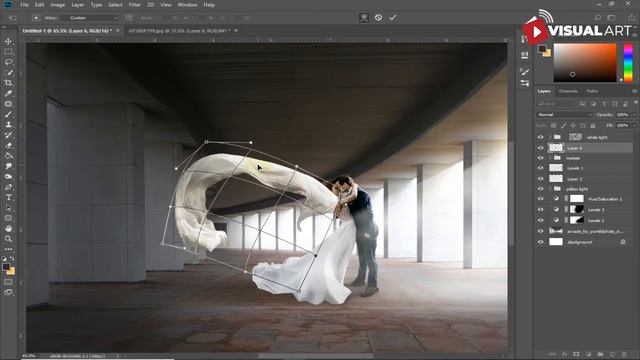Close the Untitled-1 document tab
640x360 pixels.
coord(118,31)
